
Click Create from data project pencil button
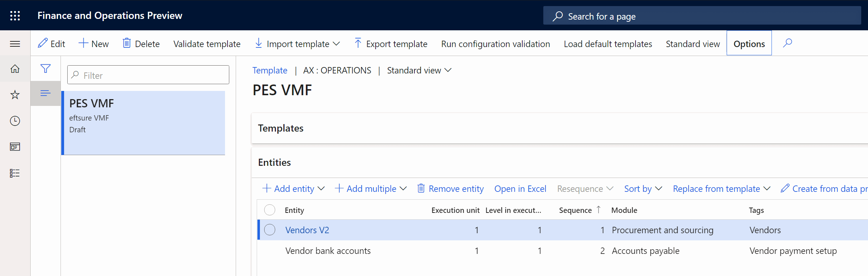click(824, 189)
